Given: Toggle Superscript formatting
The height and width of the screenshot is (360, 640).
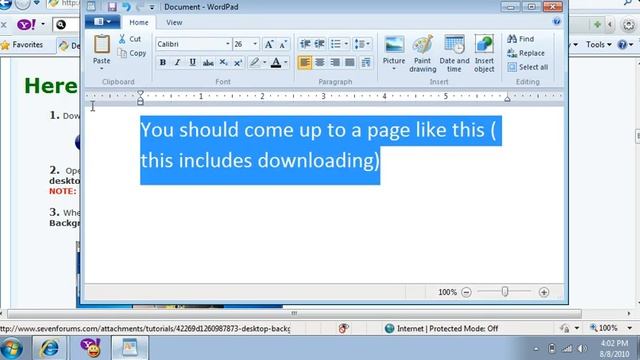Looking at the screenshot, I should pyautogui.click(x=238, y=62).
